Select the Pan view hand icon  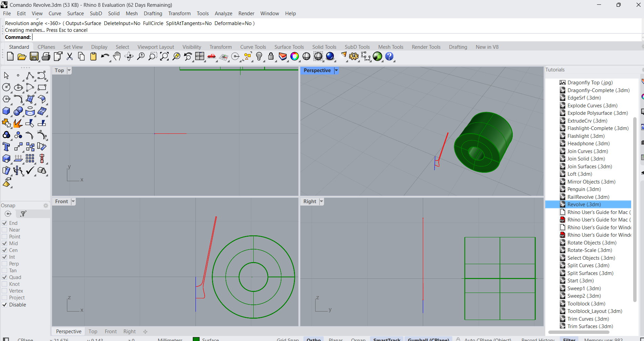pyautogui.click(x=117, y=57)
